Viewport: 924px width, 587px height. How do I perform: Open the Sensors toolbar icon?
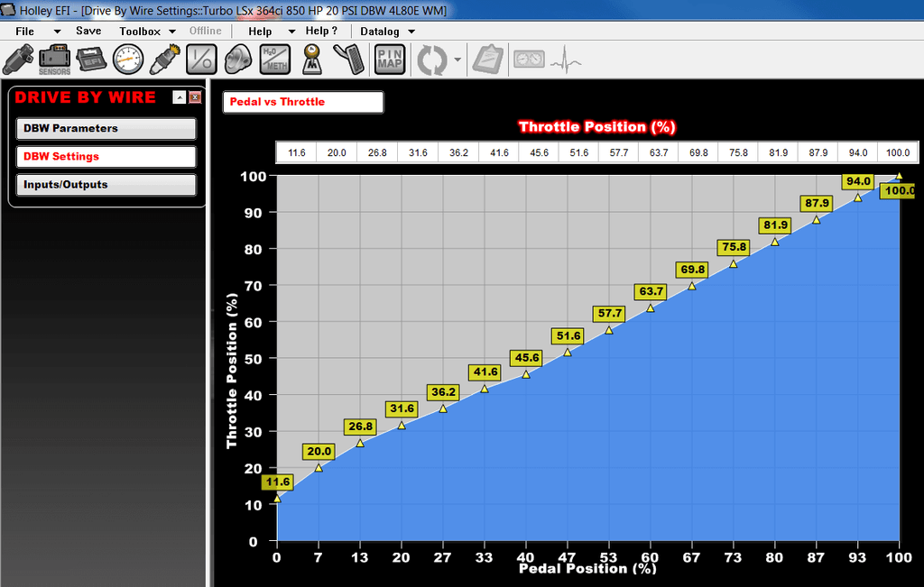[x=54, y=60]
